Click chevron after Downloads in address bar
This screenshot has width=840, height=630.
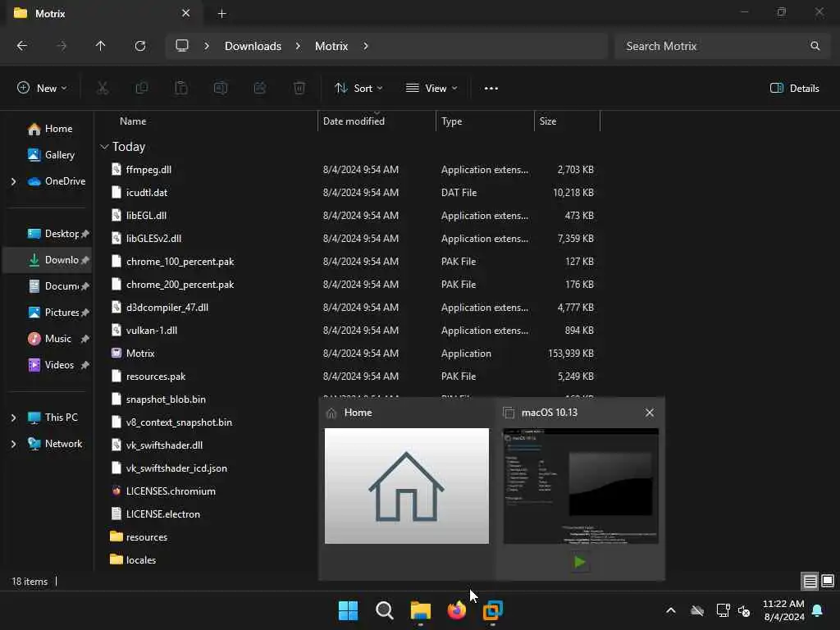tap(298, 46)
